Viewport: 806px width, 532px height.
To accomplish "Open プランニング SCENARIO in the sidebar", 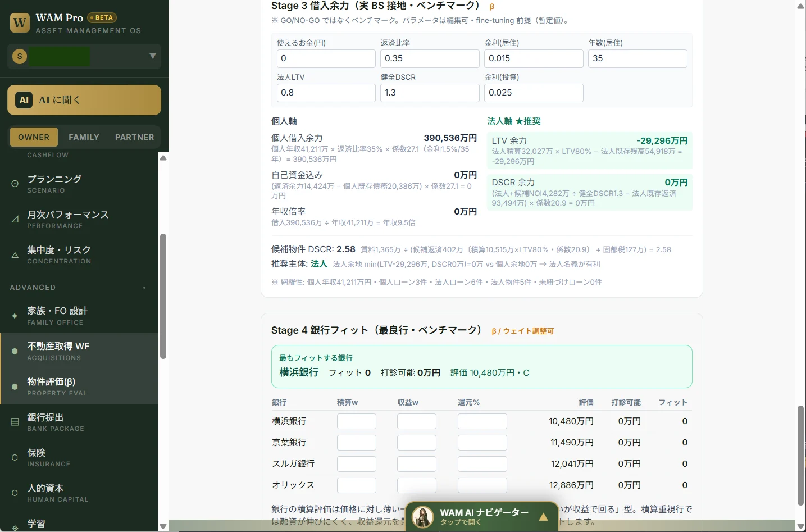I will 79,184.
